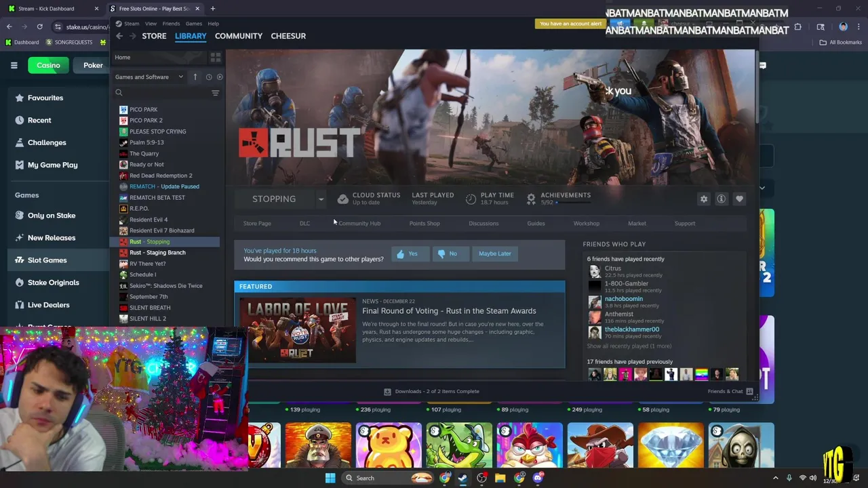The image size is (868, 488).
Task: Switch Steam library to grid view icon
Action: [x=216, y=57]
